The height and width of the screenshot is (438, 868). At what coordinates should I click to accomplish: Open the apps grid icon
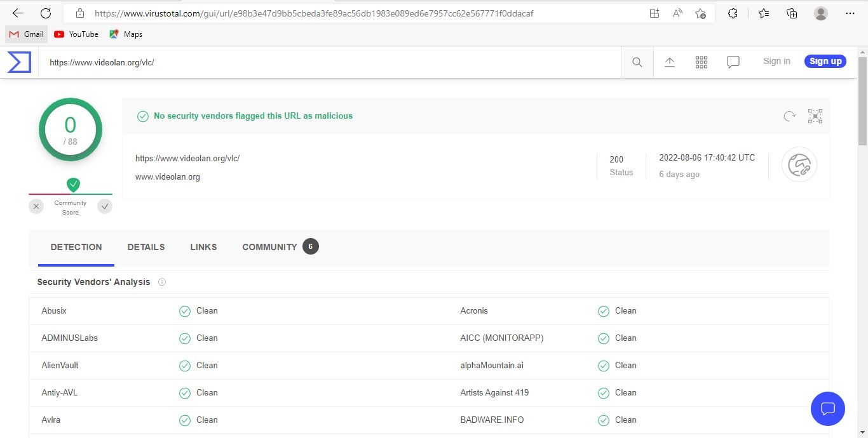(702, 62)
